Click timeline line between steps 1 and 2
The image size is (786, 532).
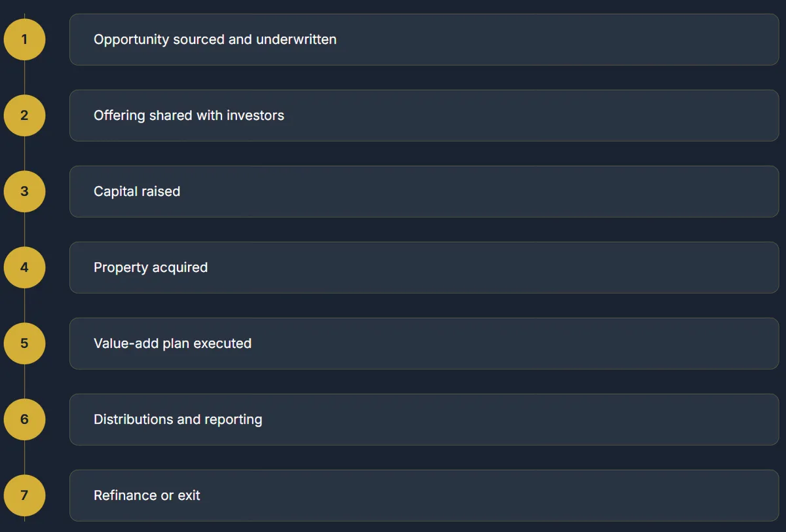pyautogui.click(x=24, y=77)
